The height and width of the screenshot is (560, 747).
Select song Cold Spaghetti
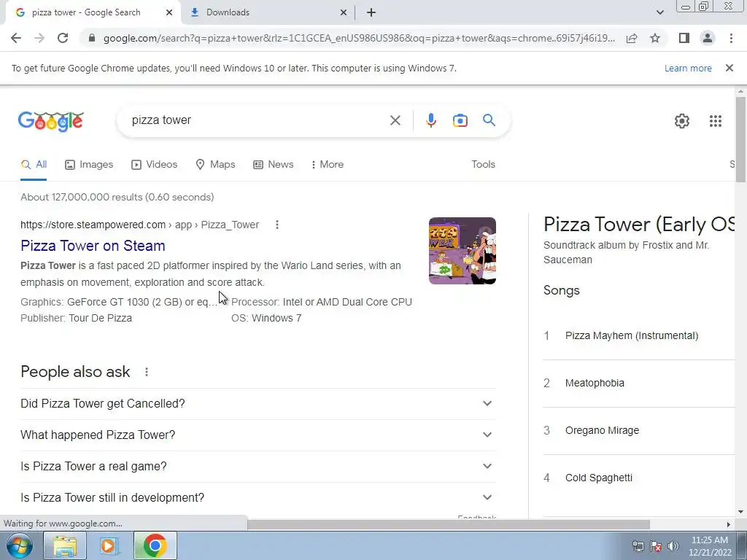click(x=599, y=478)
